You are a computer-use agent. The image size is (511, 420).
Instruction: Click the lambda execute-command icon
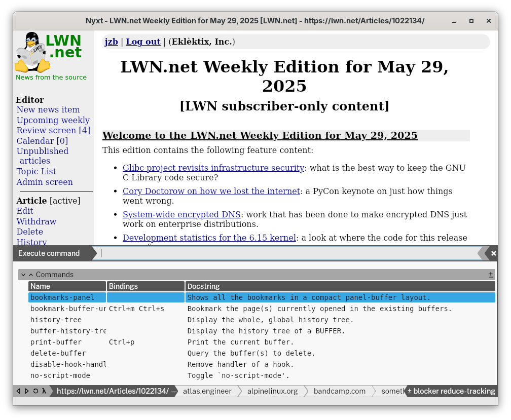(44, 391)
